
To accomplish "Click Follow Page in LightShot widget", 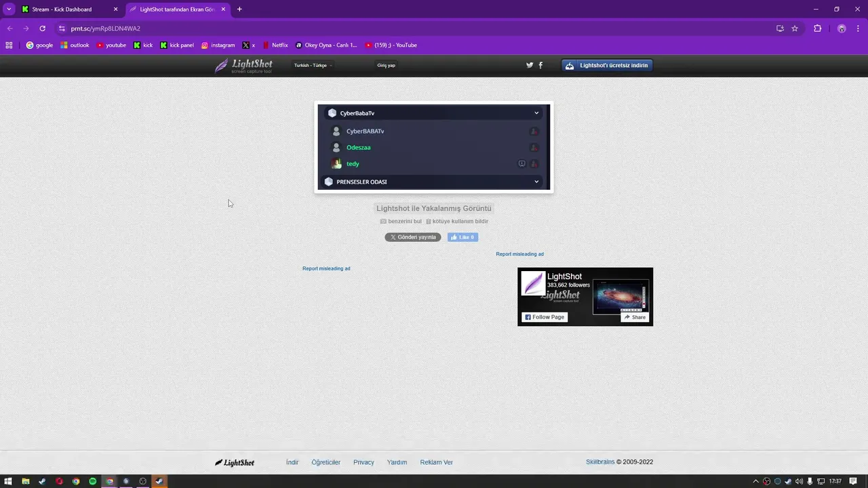I will [545, 317].
